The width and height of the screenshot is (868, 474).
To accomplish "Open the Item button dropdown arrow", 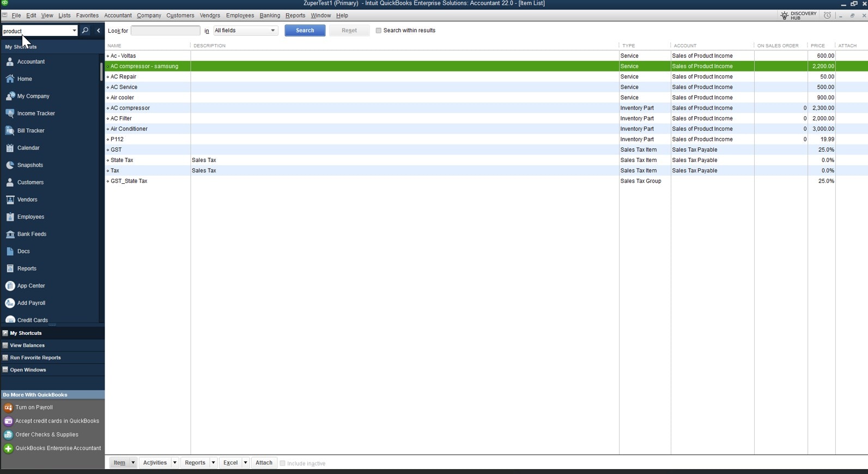I will (133, 463).
